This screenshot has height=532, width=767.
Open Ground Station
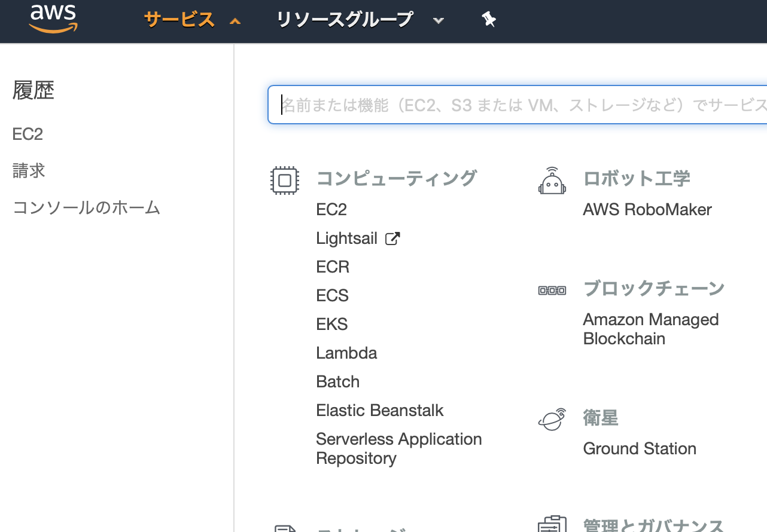[x=640, y=449]
